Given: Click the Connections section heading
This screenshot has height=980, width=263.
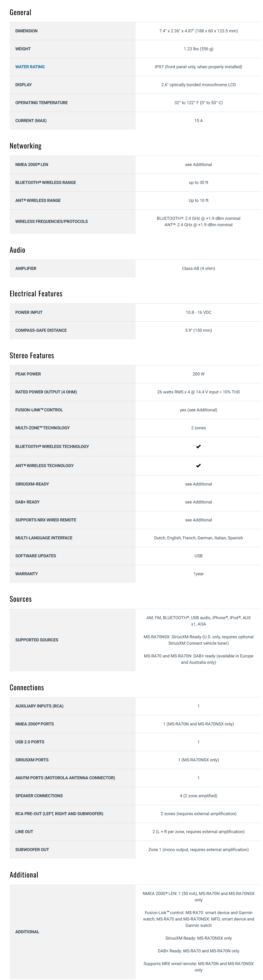Looking at the screenshot, I should [27, 687].
